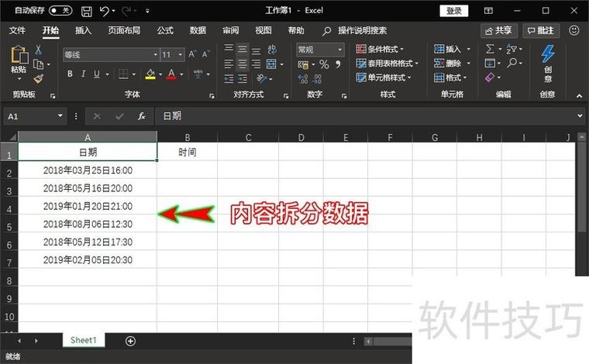Open the font name dropdown

click(x=156, y=55)
